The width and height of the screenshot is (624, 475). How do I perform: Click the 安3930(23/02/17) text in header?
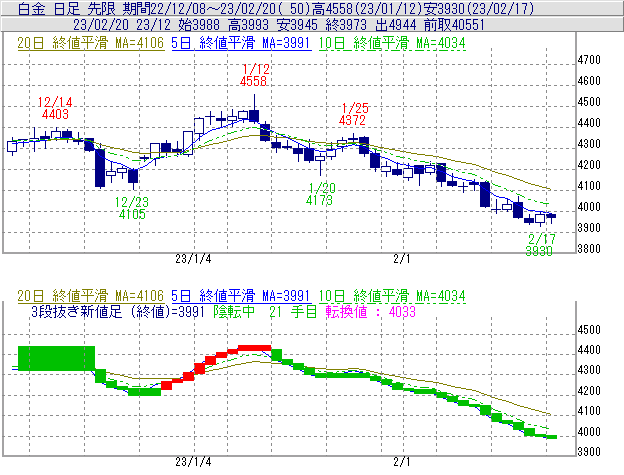(x=479, y=8)
